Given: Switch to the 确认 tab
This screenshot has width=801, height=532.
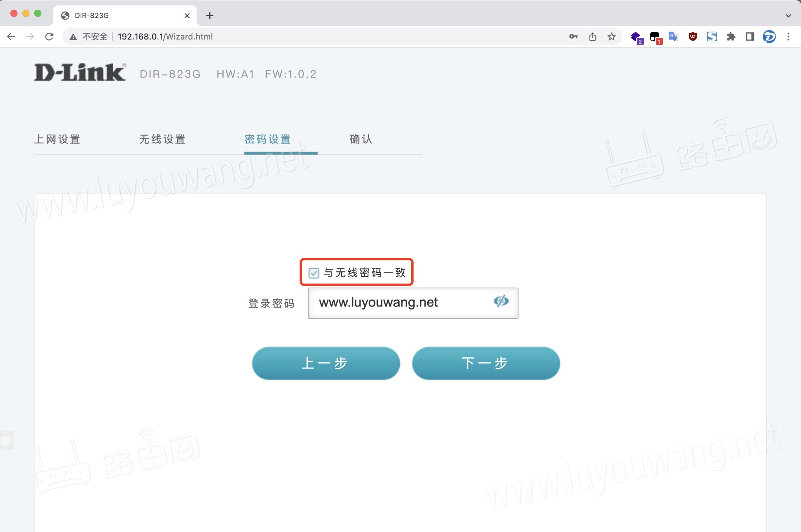Looking at the screenshot, I should click(360, 139).
